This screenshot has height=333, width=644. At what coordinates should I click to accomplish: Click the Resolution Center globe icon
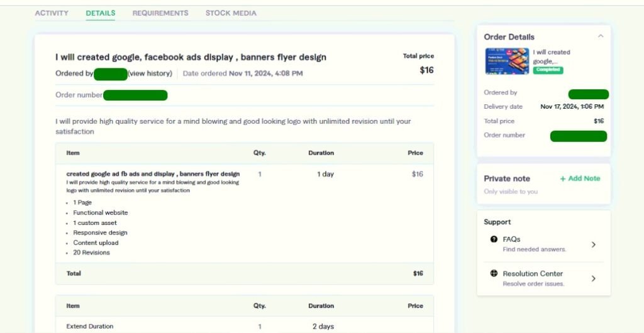(x=494, y=273)
